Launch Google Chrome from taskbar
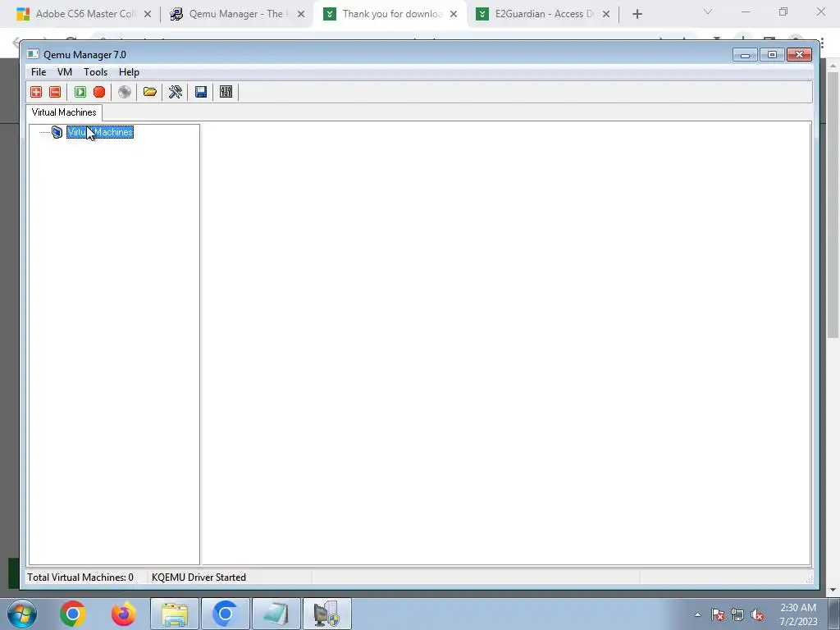The width and height of the screenshot is (840, 630). click(73, 614)
